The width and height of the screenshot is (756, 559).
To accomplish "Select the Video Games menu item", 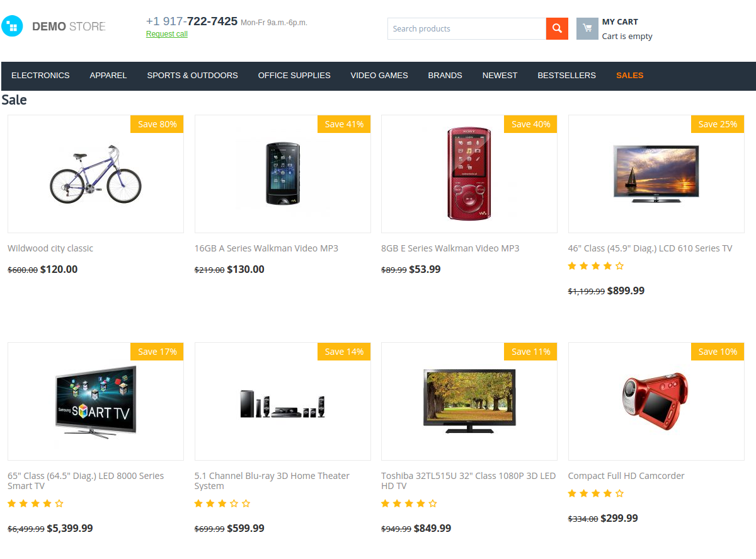I will tap(379, 76).
